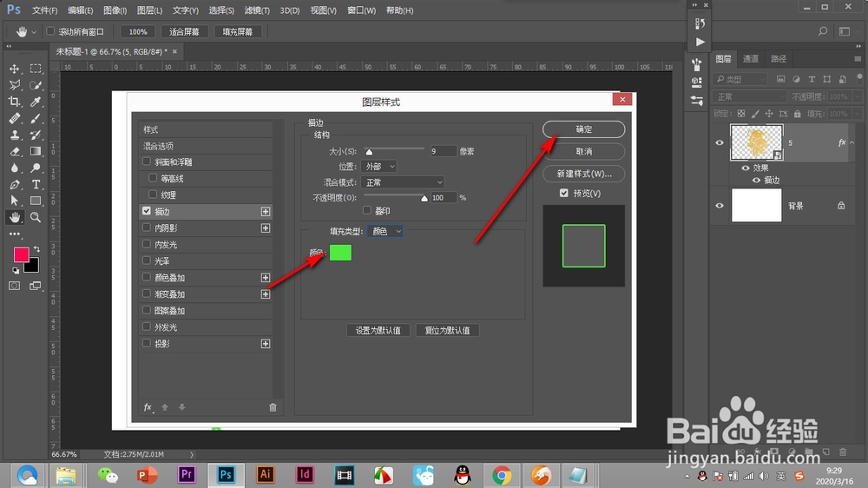Uncheck the Stroke (描边) style checkbox
868x488 pixels.
(146, 211)
